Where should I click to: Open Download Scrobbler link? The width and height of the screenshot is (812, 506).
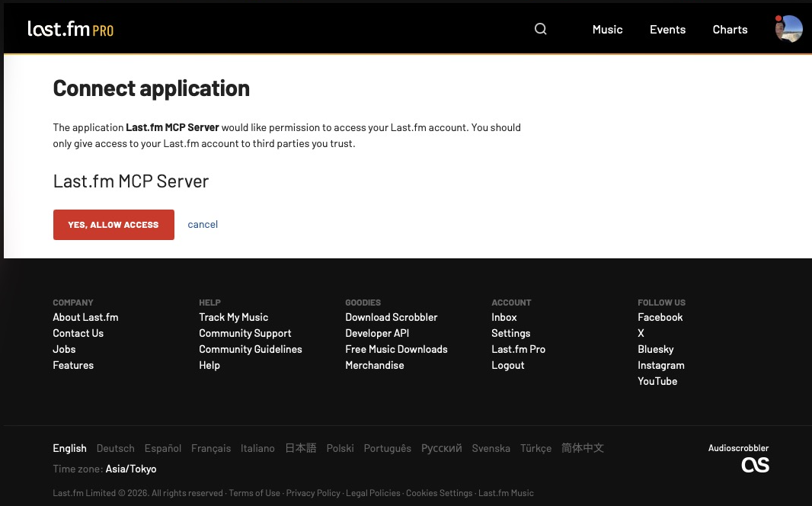point(392,317)
